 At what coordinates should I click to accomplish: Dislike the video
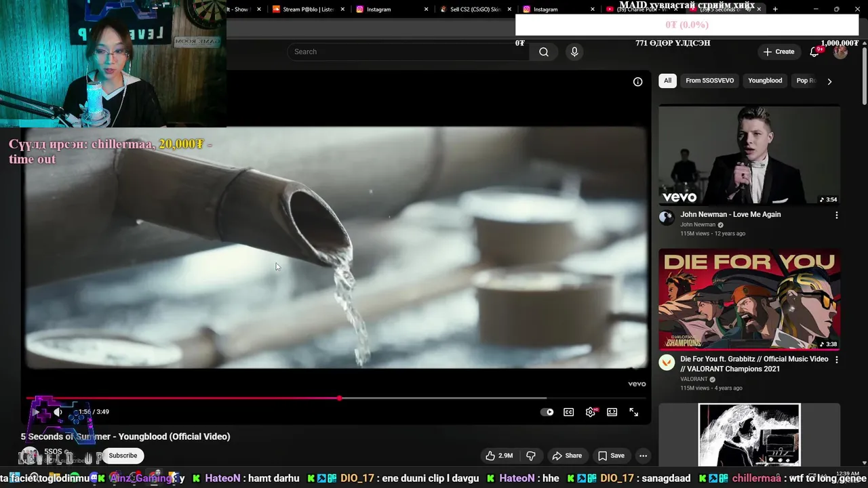point(531,455)
